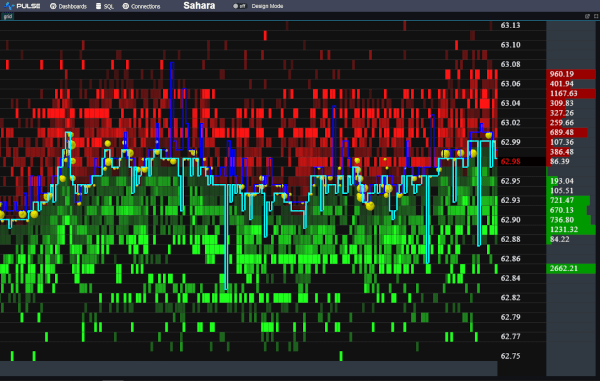Click the 62.75 price label
This screenshot has height=381, width=600.
coord(510,356)
